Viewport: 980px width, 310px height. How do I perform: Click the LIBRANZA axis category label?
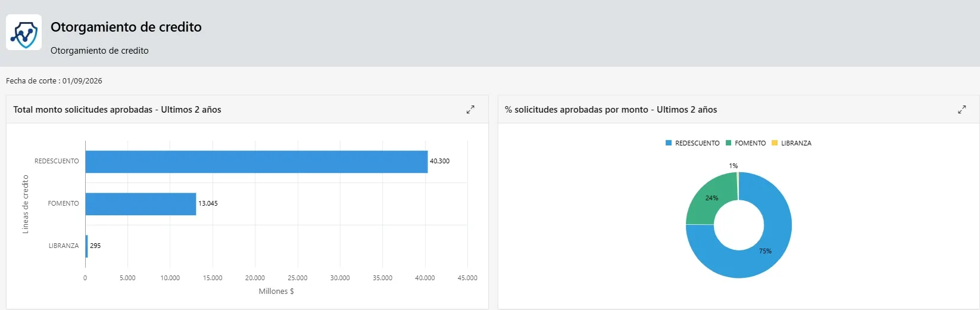pos(64,246)
